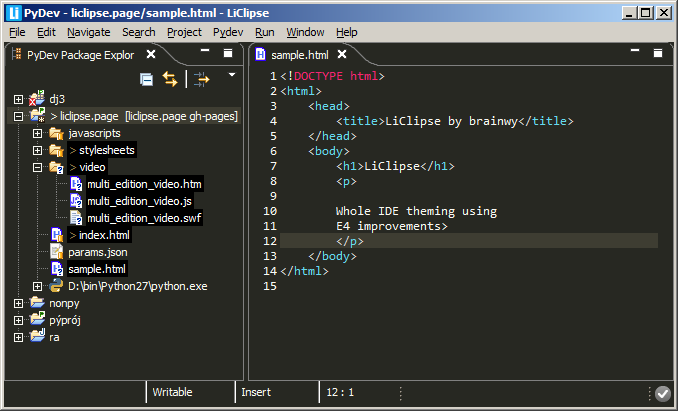Close the sample.html editor tab

pyautogui.click(x=342, y=54)
